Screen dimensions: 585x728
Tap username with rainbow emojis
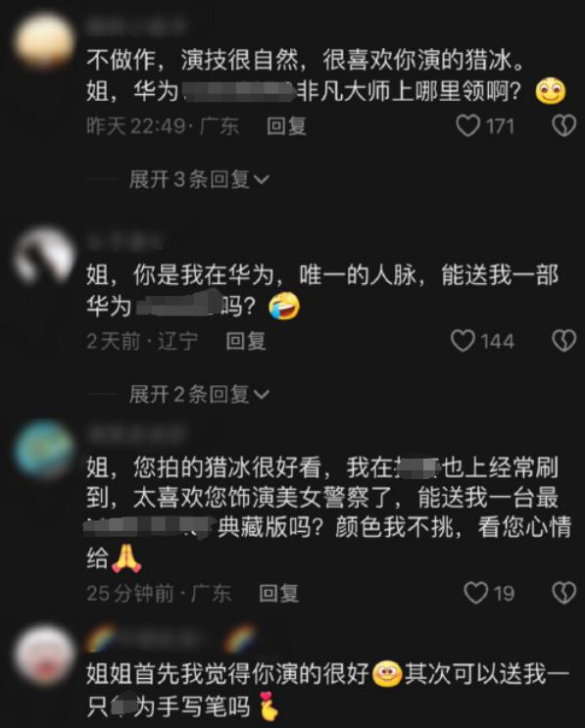pyautogui.click(x=171, y=639)
